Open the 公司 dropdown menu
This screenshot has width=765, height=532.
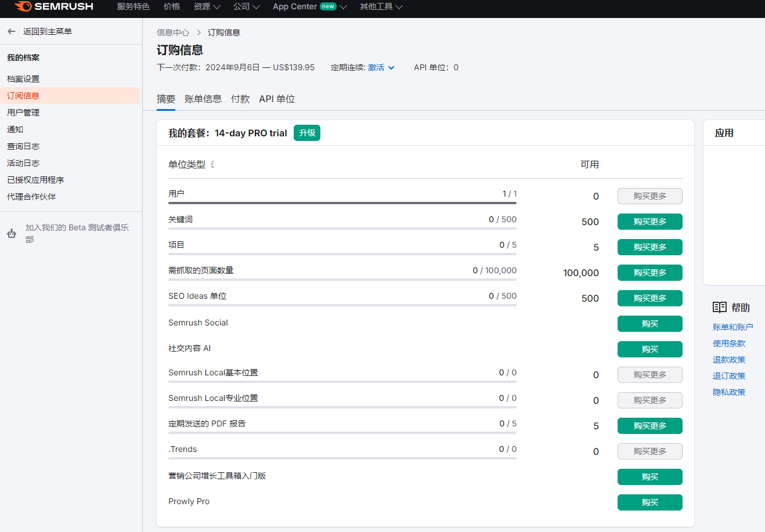click(246, 6)
